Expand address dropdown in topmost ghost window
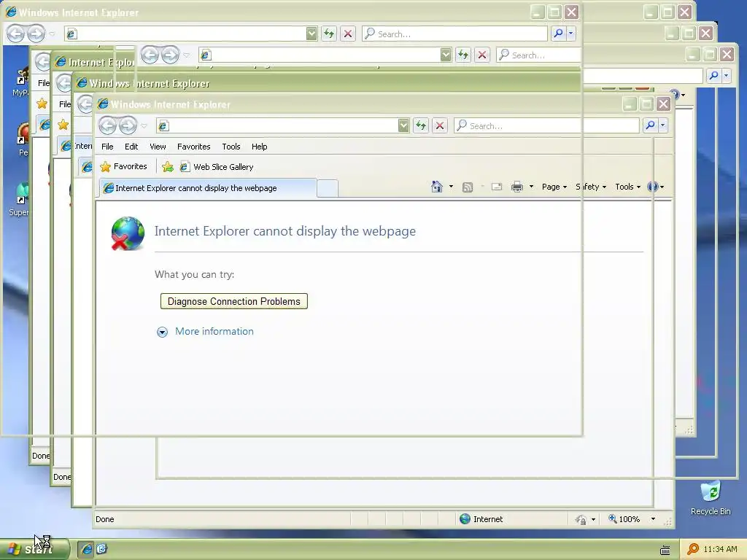The height and width of the screenshot is (560, 747). 311,34
